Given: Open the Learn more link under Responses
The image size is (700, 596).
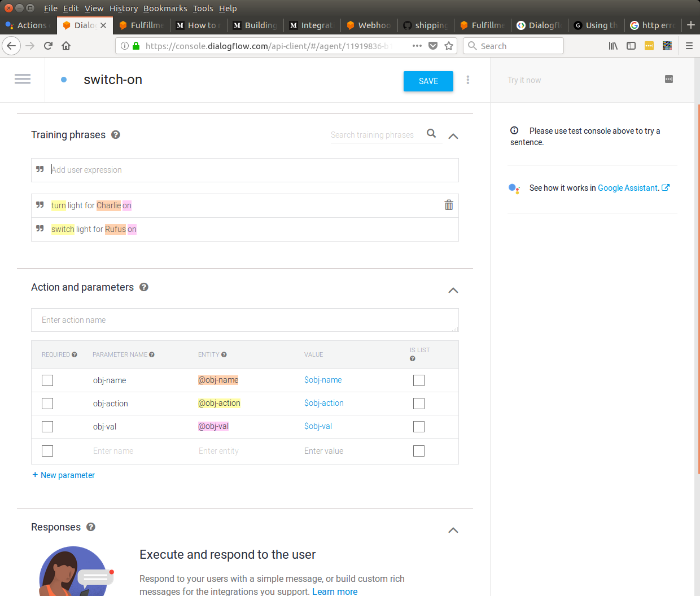Looking at the screenshot, I should [x=335, y=591].
